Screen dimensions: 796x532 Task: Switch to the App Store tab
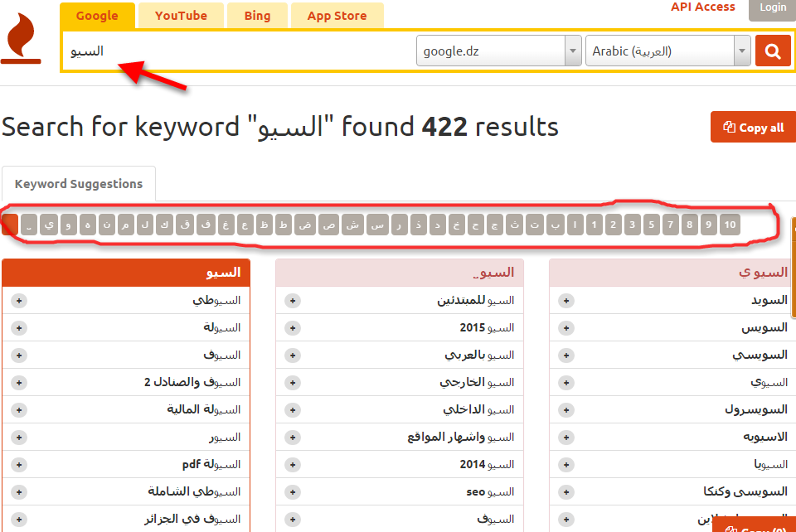point(337,16)
